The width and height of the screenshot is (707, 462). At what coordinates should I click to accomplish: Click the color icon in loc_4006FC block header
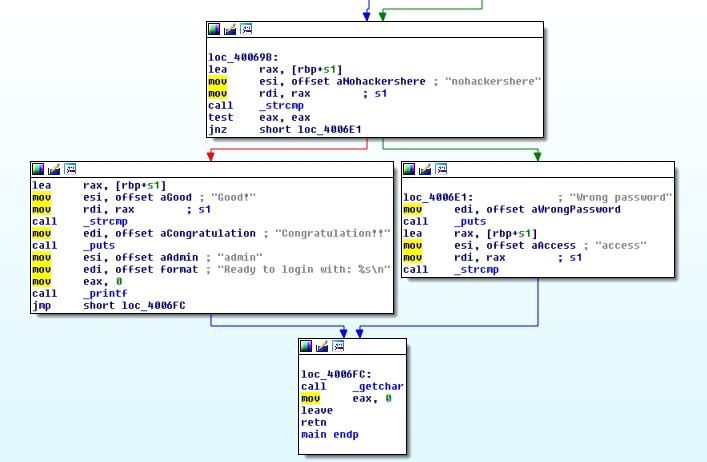[306, 346]
